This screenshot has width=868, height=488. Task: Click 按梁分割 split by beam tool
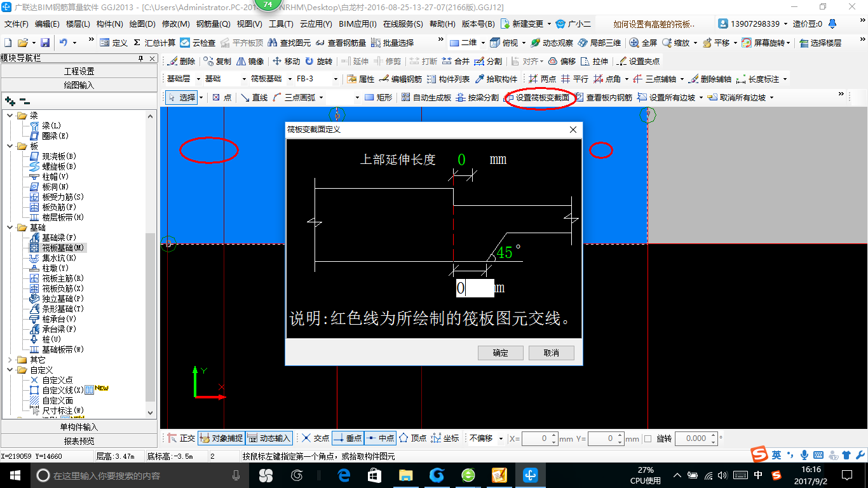477,98
